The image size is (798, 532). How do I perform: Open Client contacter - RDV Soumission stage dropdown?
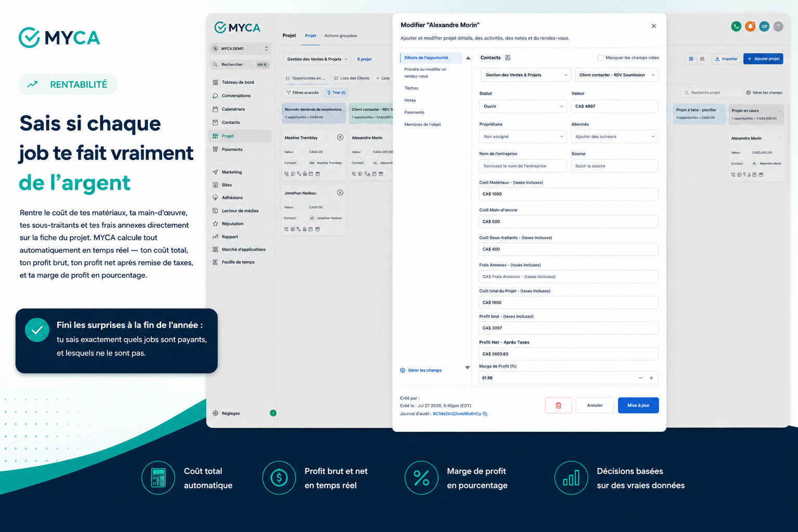(617, 75)
